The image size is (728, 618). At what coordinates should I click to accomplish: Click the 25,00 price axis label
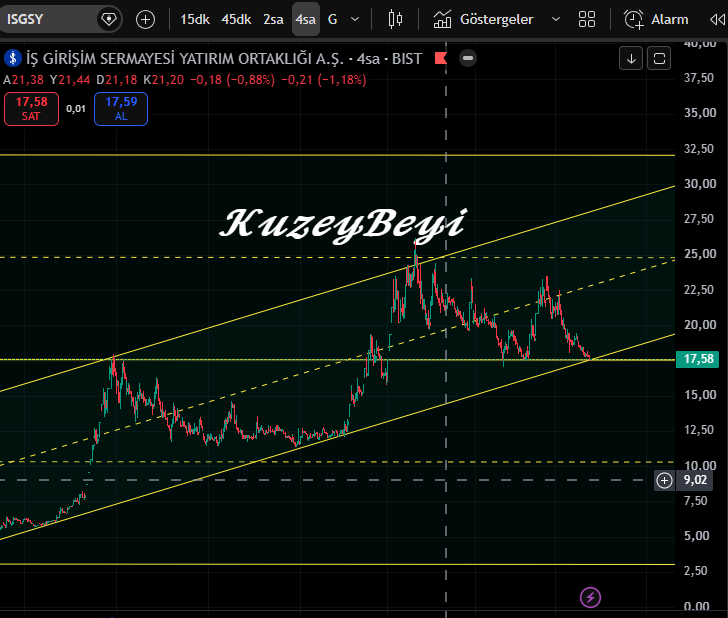[x=700, y=254]
